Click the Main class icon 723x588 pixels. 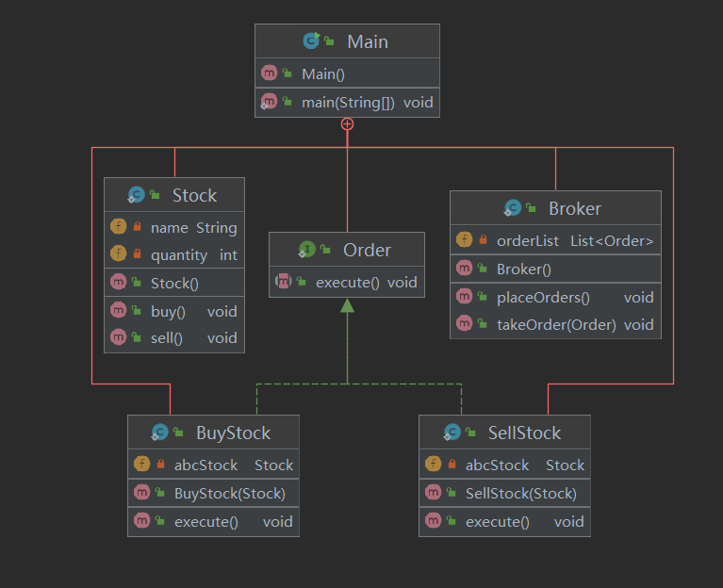[310, 41]
